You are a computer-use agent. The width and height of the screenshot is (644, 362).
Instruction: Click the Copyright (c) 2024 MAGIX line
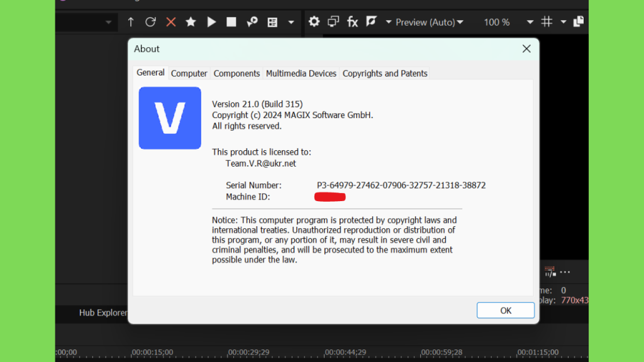[292, 116]
